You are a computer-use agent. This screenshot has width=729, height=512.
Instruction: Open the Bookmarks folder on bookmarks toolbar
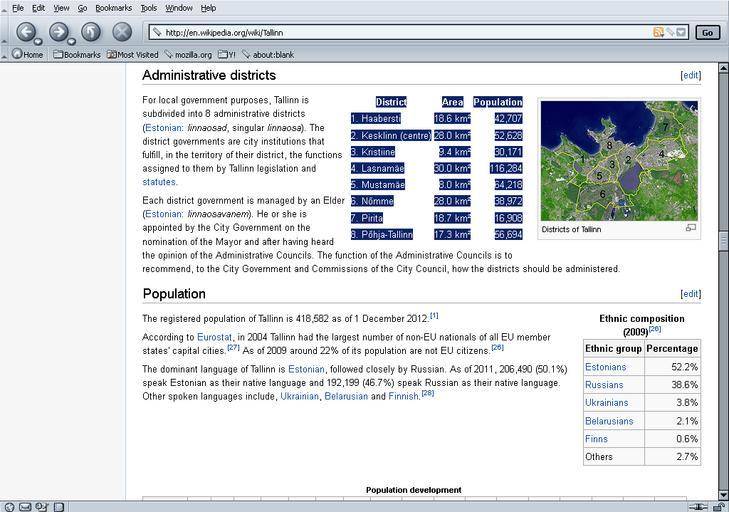[77, 54]
